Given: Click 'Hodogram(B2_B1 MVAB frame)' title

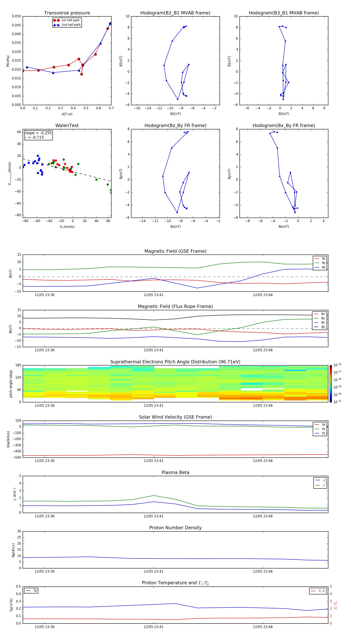Looking at the screenshot, I should pyautogui.click(x=175, y=13).
